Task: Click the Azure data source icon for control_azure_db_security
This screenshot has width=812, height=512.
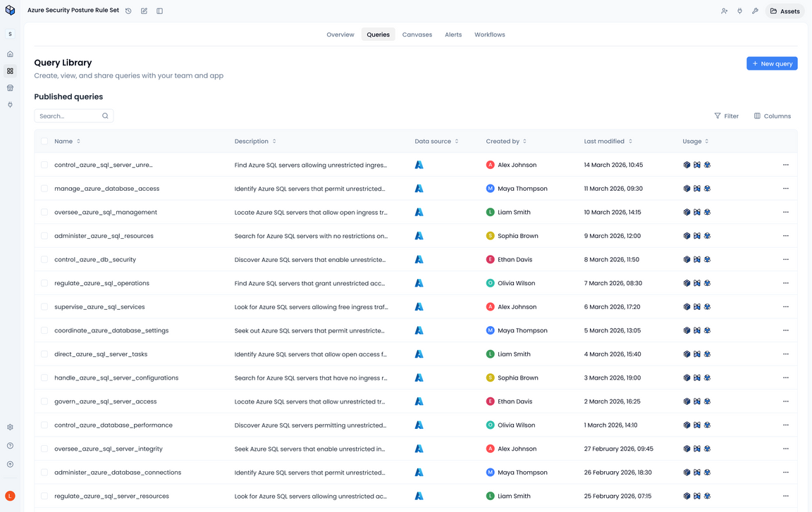Action: pos(419,259)
